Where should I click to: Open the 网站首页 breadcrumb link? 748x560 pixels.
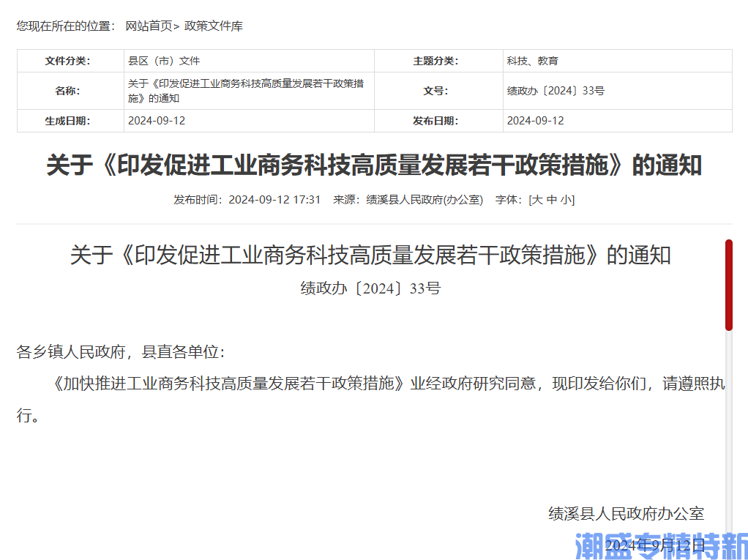pos(149,26)
